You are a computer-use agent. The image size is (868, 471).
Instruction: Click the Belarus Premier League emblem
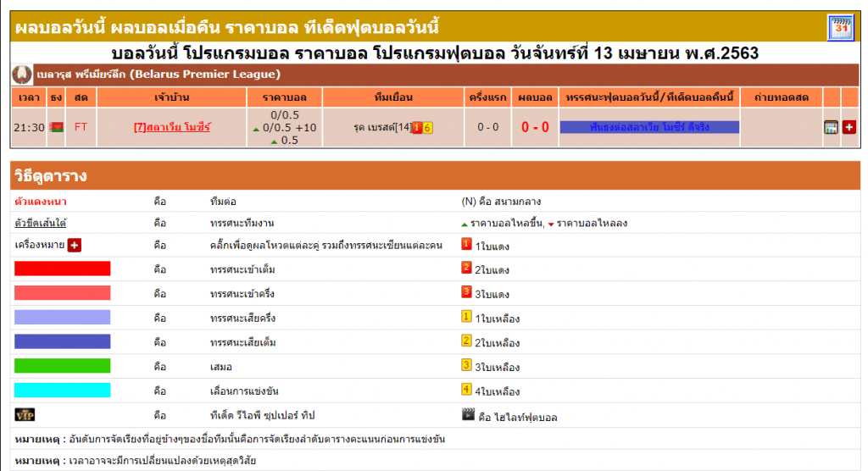(22, 75)
